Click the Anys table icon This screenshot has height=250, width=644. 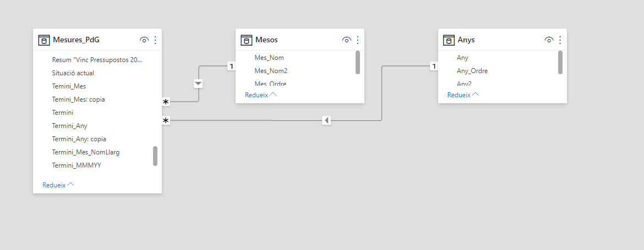[x=449, y=40]
